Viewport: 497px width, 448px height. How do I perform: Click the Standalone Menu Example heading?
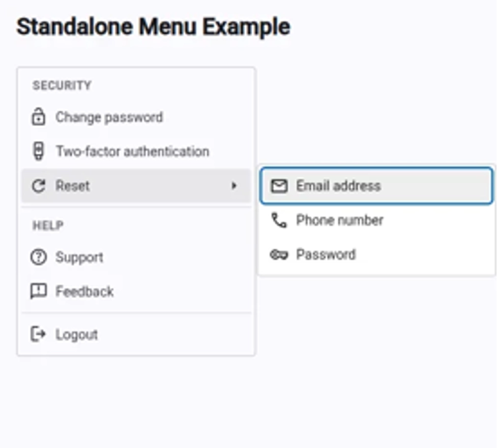[x=153, y=27]
